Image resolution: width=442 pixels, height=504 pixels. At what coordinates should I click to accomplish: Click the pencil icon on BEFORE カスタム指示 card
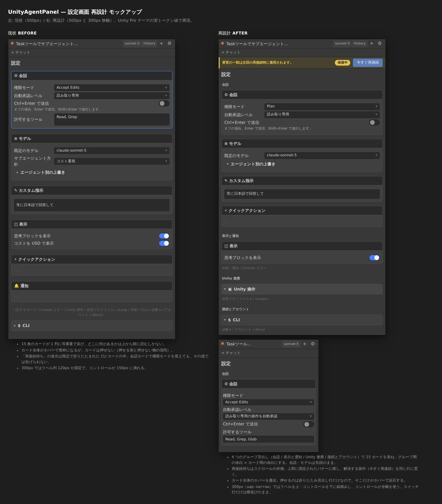pos(16,190)
